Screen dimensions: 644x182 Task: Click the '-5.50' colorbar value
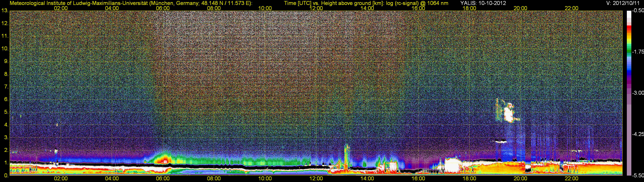click(x=638, y=175)
